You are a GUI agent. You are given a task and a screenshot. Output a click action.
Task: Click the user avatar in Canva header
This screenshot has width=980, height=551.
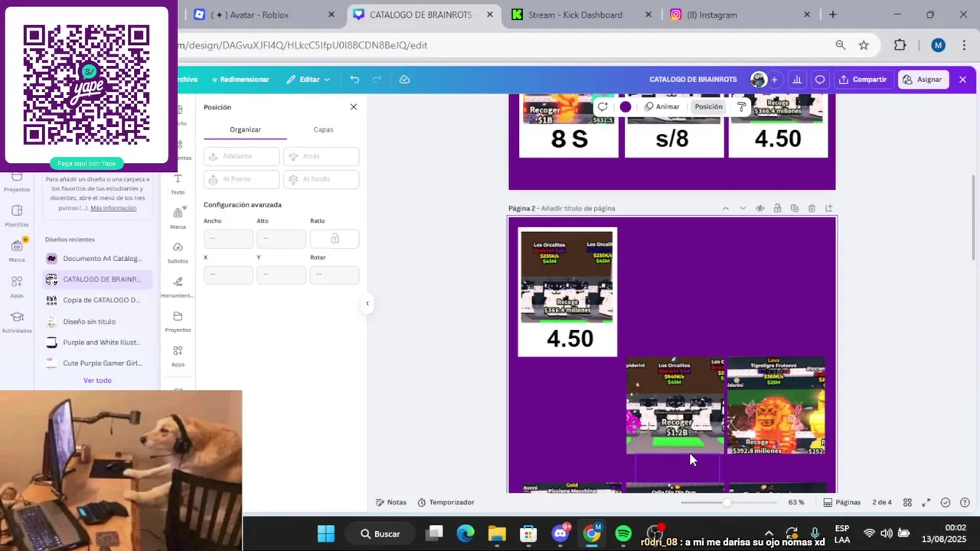tap(758, 80)
